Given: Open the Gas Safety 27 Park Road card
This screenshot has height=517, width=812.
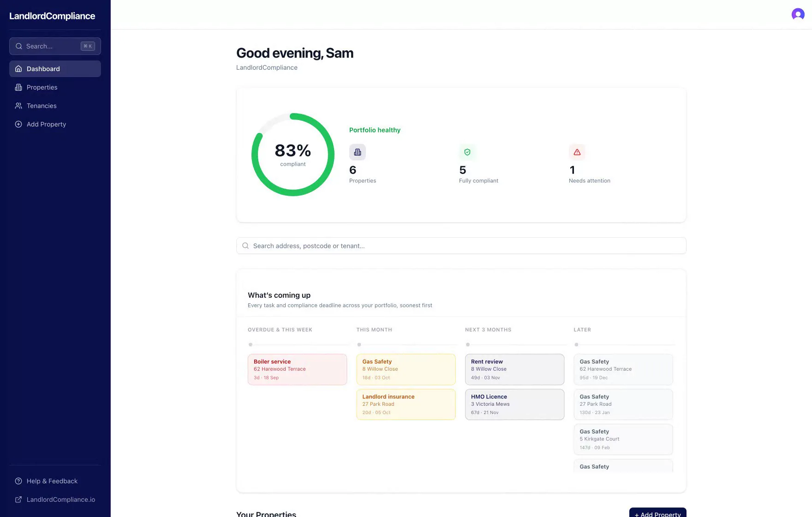Looking at the screenshot, I should [x=623, y=404].
